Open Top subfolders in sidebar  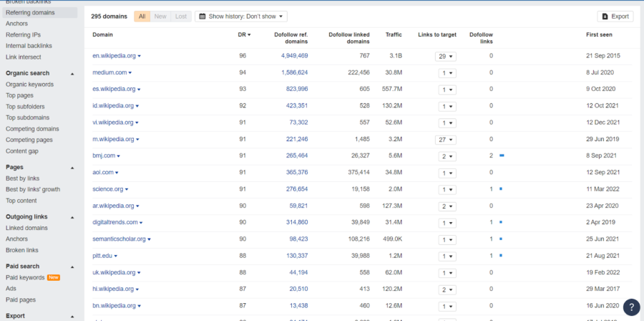click(26, 107)
